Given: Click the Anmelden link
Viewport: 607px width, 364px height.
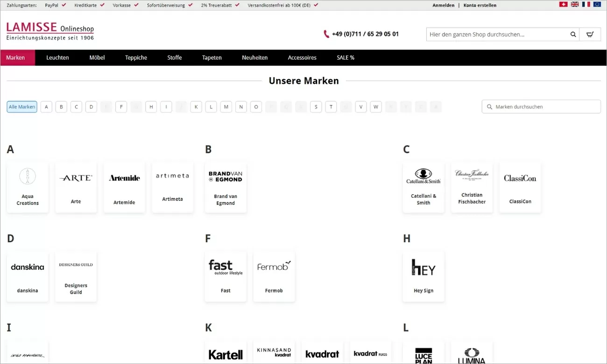Looking at the screenshot, I should (x=443, y=5).
